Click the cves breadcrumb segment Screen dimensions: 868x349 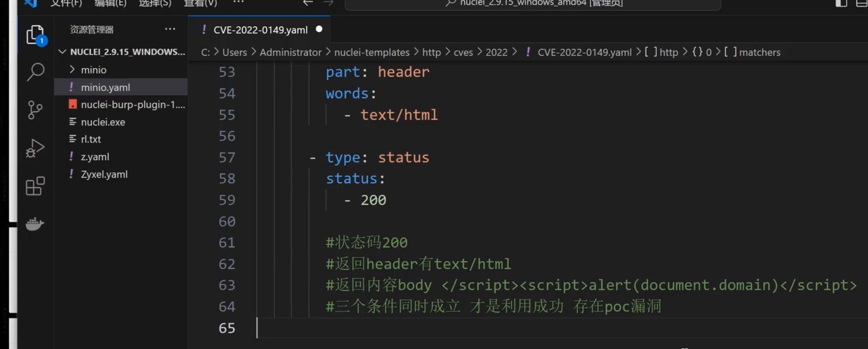pos(463,52)
